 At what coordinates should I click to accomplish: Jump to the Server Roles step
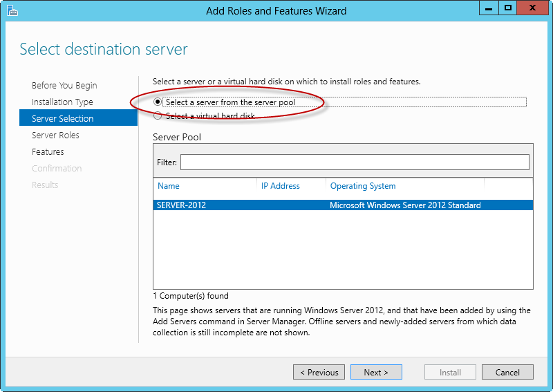coord(55,135)
